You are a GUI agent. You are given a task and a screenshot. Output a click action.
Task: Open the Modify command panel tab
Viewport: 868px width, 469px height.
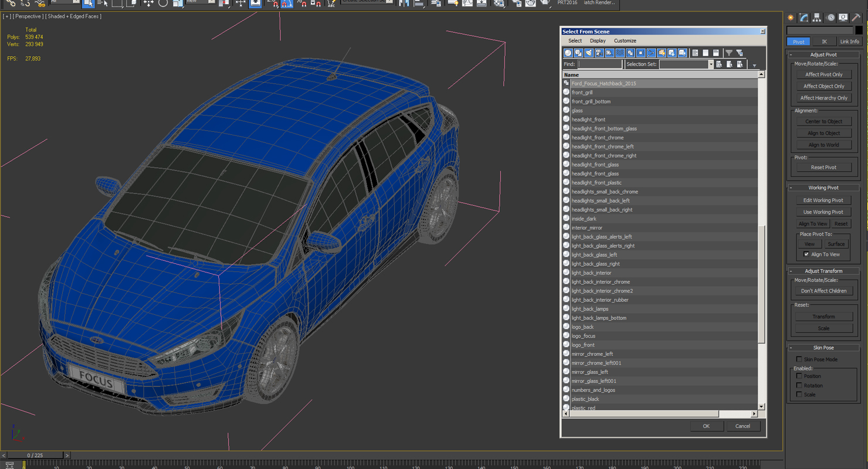coord(804,18)
